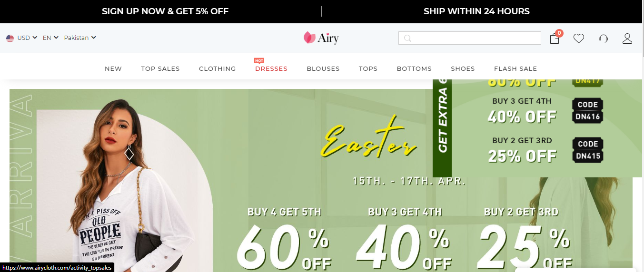Viewport: 644px width, 272px height.
Task: Click the magnifying glass search icon
Action: [x=407, y=38]
